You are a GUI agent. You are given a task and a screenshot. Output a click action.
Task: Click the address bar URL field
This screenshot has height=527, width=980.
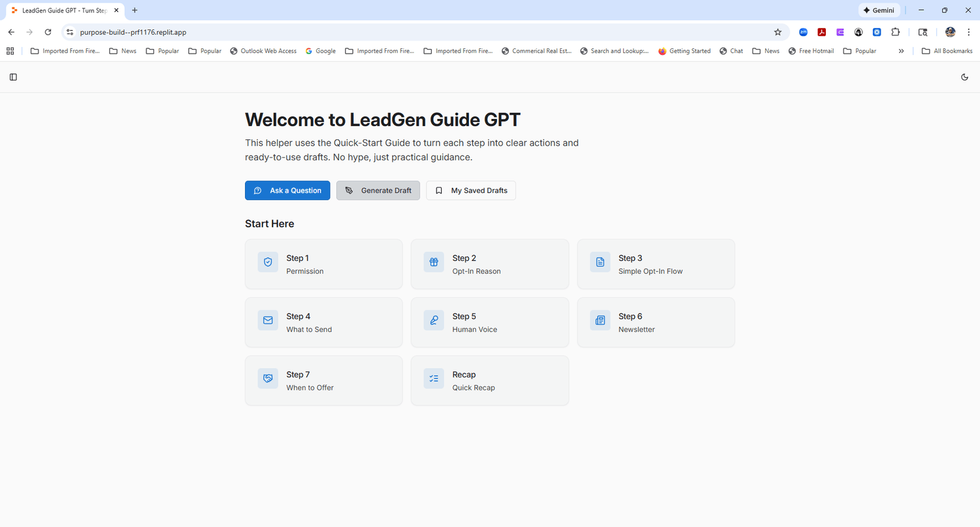click(418, 32)
